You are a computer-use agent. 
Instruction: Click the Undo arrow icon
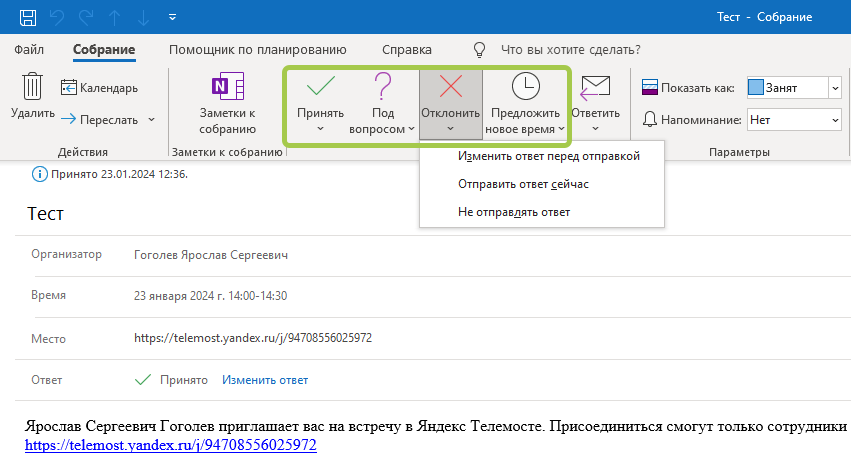(x=57, y=17)
